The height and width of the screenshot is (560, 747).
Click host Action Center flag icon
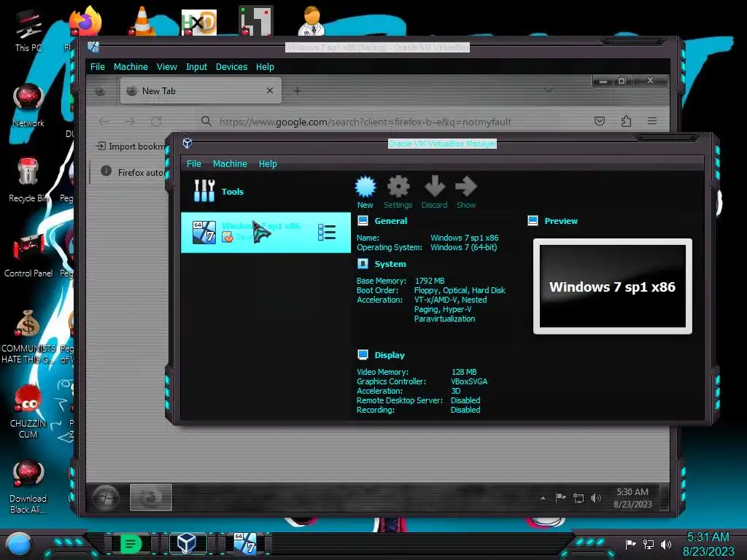coord(630,544)
